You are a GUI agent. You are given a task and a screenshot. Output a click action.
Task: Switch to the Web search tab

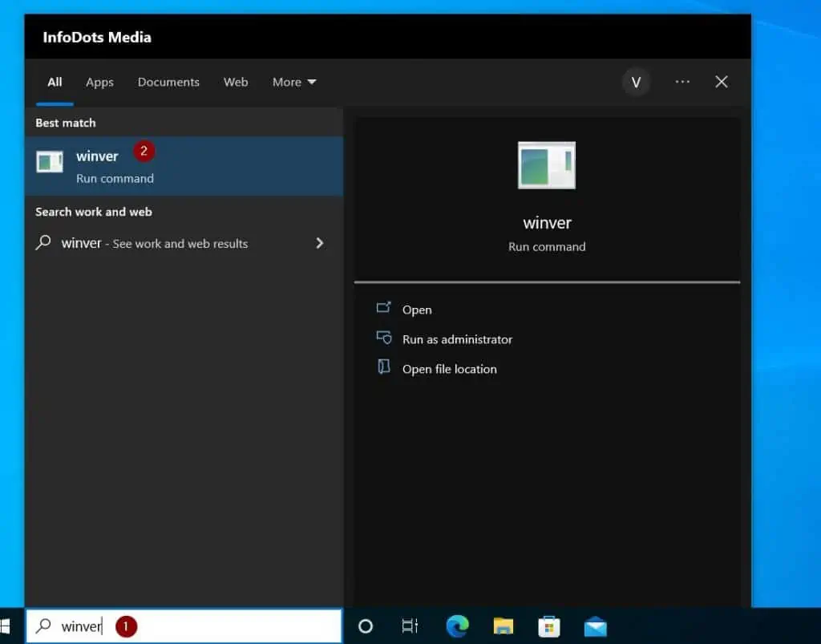pyautogui.click(x=236, y=82)
